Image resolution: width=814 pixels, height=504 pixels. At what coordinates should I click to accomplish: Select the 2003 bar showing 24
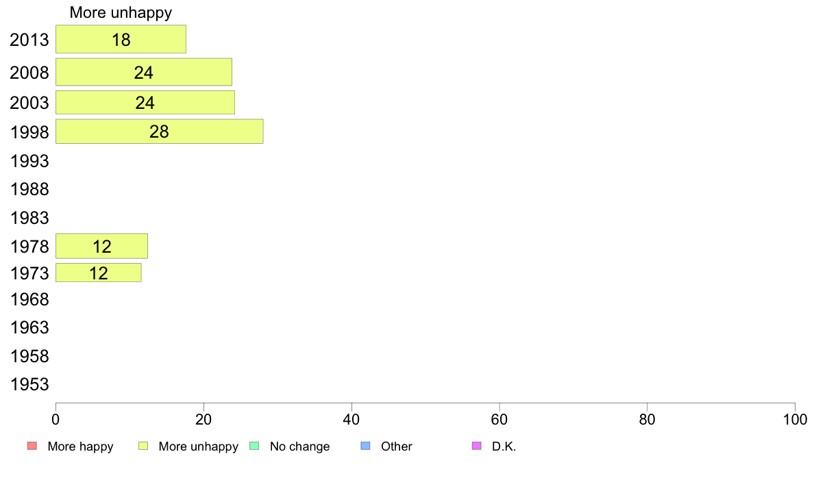[145, 102]
